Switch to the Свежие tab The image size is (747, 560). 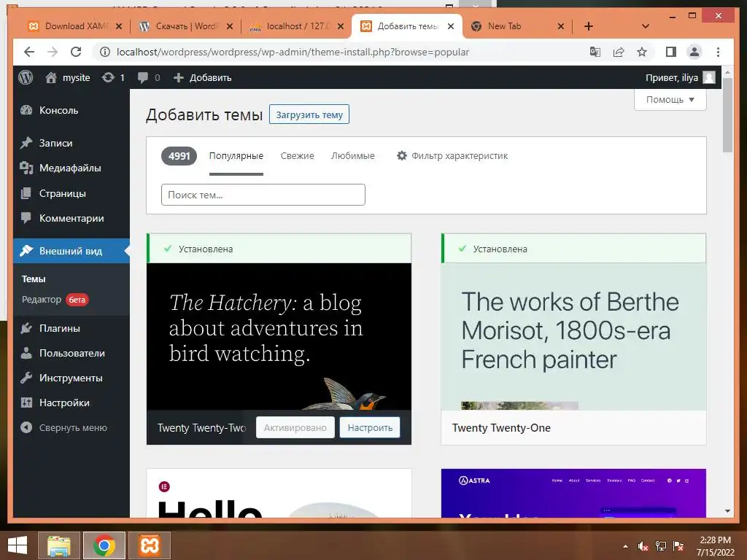click(298, 156)
